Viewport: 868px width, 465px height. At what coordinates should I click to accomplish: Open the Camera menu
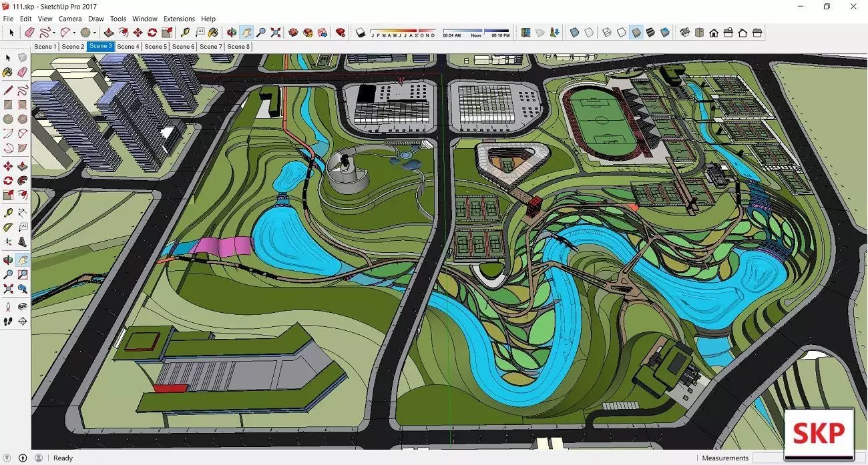70,19
